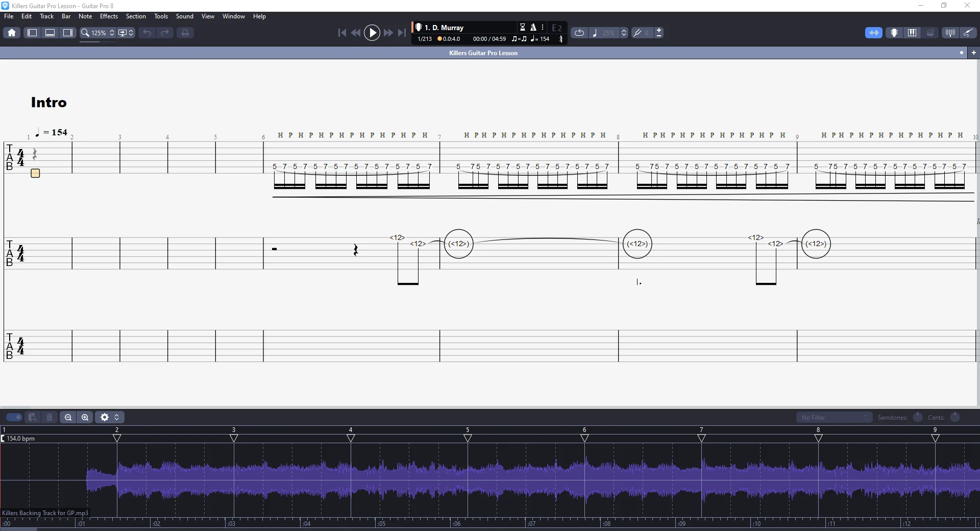This screenshot has height=531, width=980.
Task: Toggle the audio track waveform panel
Action: click(874, 33)
